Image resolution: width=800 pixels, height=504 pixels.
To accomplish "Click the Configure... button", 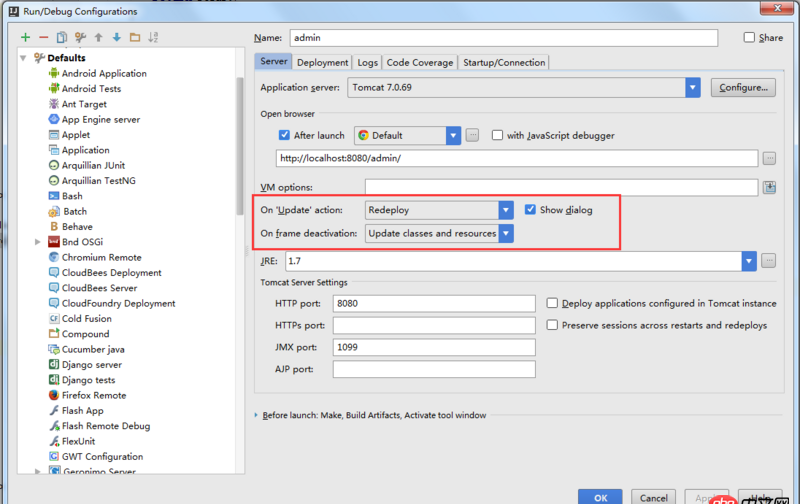I will pos(743,88).
